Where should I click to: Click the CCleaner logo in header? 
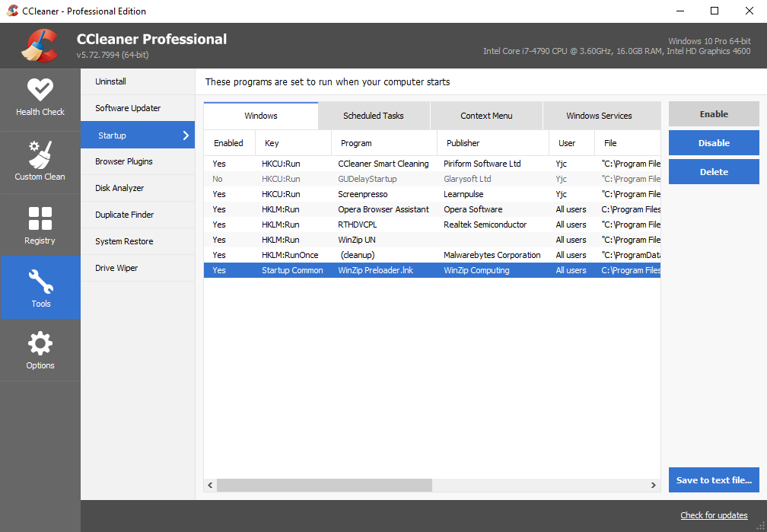pyautogui.click(x=40, y=46)
